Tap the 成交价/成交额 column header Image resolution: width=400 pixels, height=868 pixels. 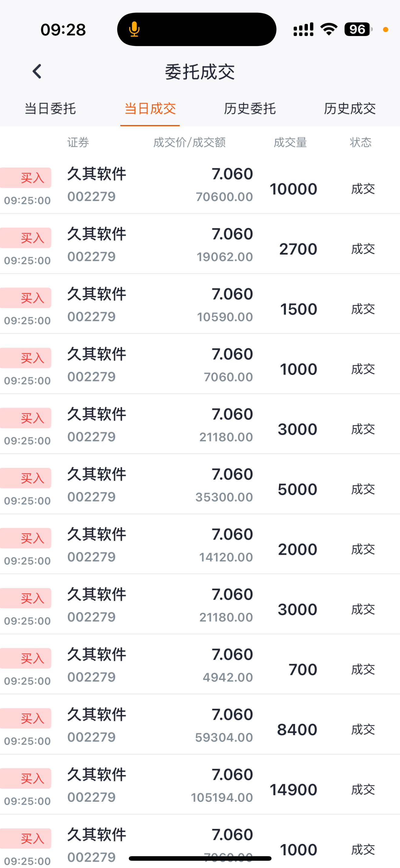[189, 143]
